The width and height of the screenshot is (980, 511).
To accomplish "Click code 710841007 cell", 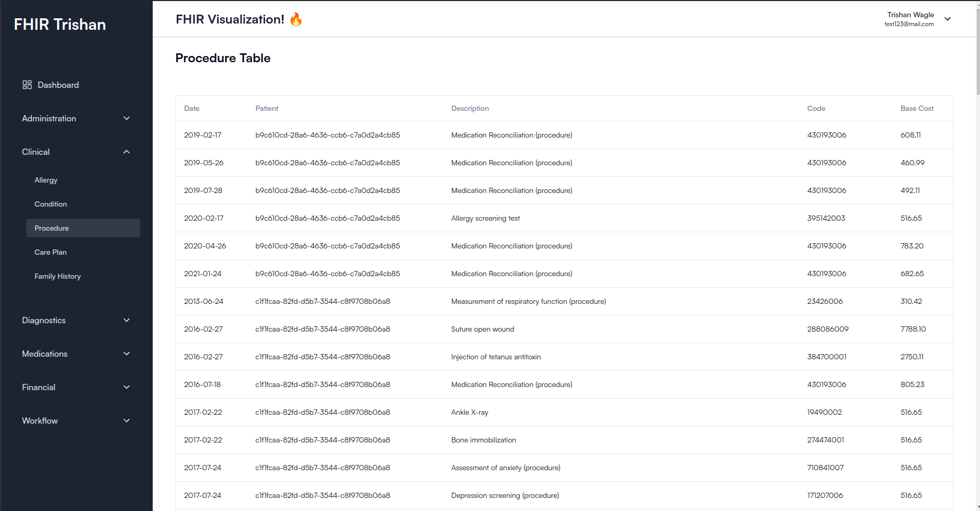I will (825, 468).
